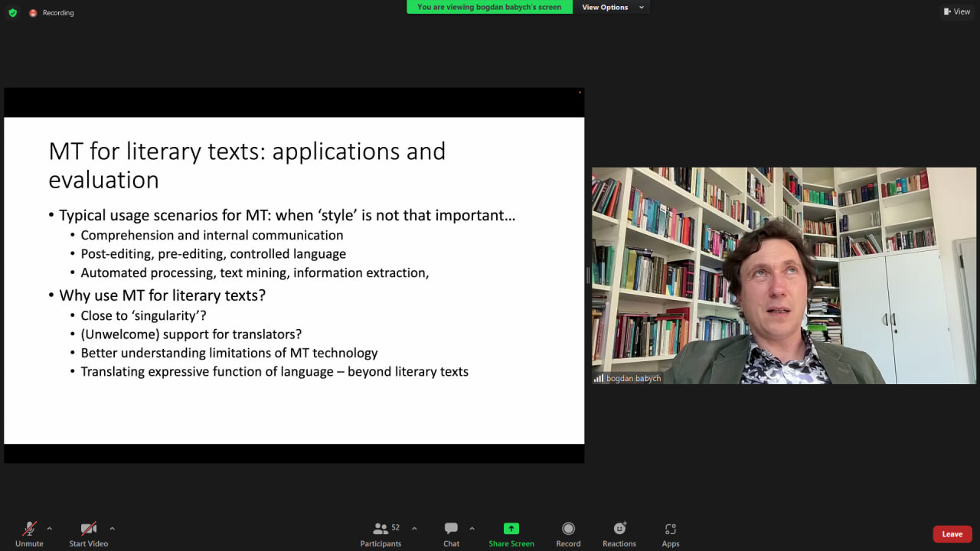Open the View layout menu

tap(957, 11)
